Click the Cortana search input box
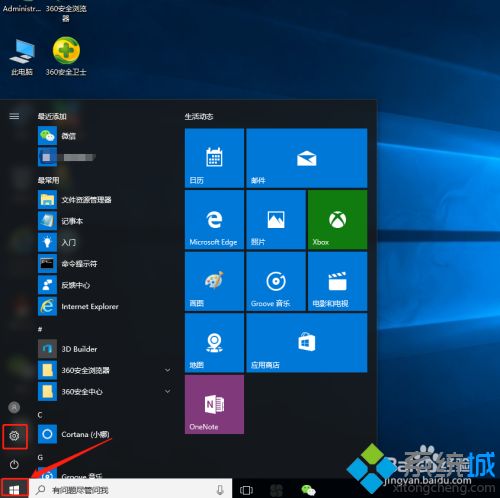Screen dimensions: 500x498 pos(130,489)
